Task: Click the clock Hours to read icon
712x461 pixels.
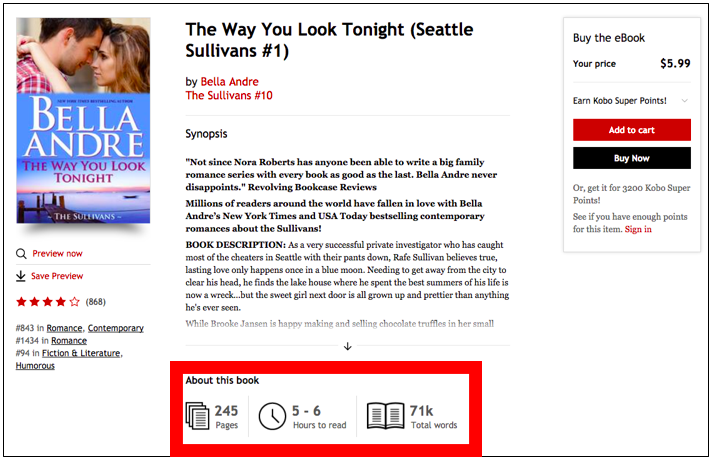Action: [271, 416]
